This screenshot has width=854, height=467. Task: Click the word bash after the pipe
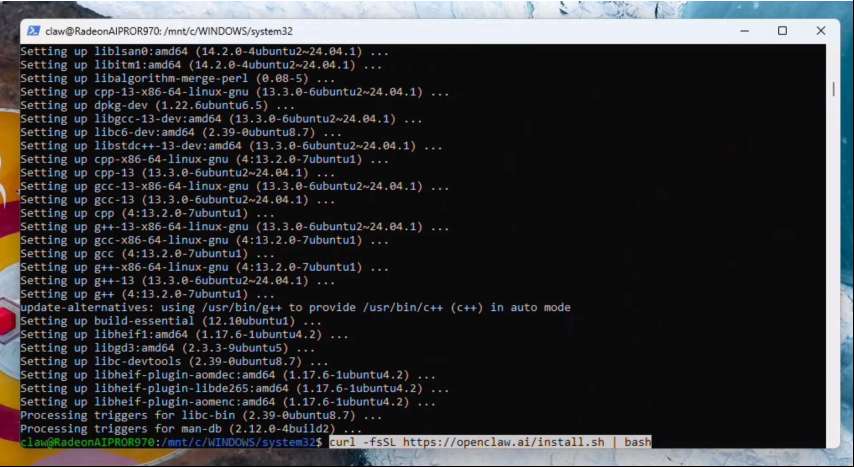coord(637,441)
